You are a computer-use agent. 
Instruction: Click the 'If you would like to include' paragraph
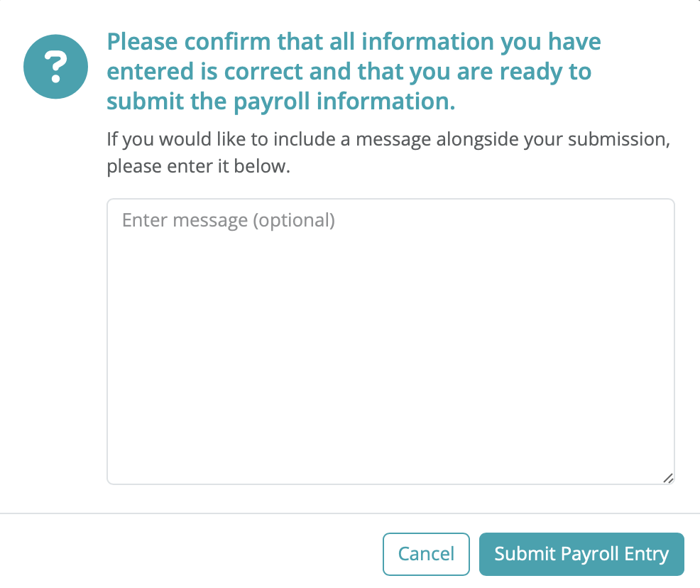pyautogui.click(x=388, y=153)
